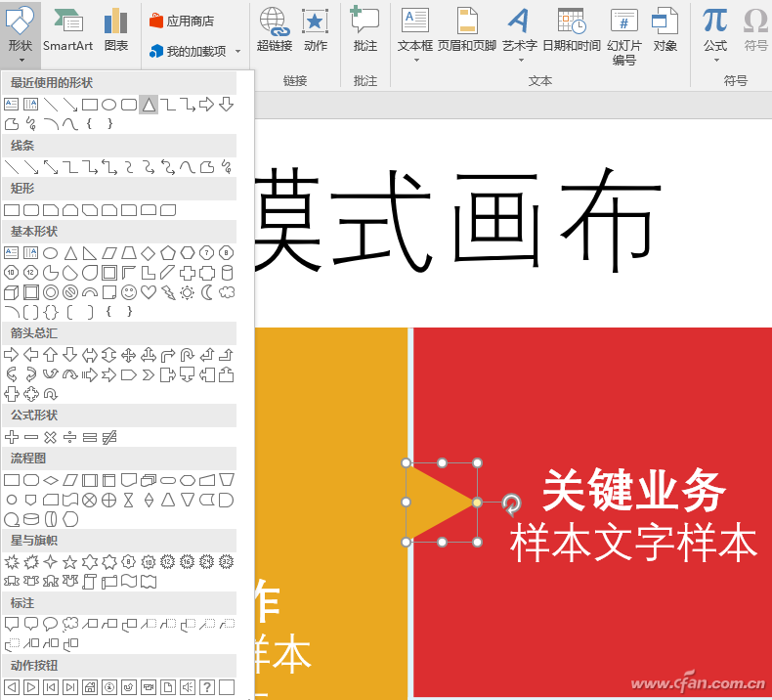Click the 样本文字样本 text on red panel
772x700 pixels.
pyautogui.click(x=633, y=543)
